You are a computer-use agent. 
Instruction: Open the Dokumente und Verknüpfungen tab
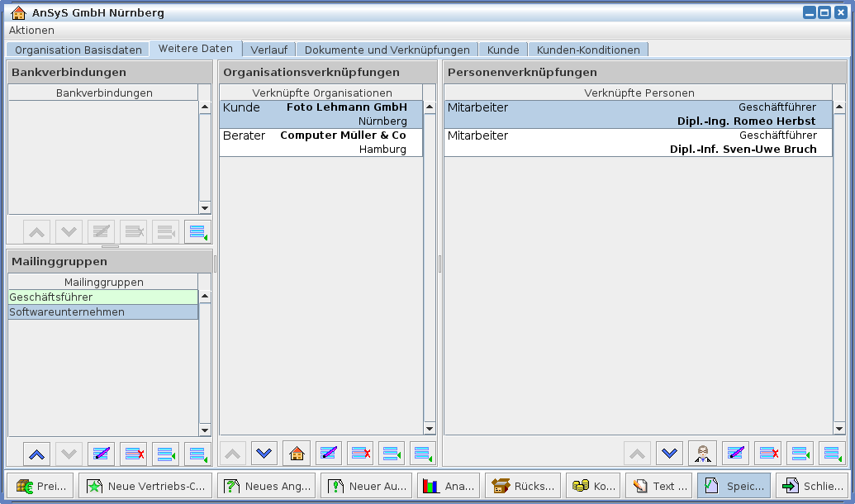387,50
